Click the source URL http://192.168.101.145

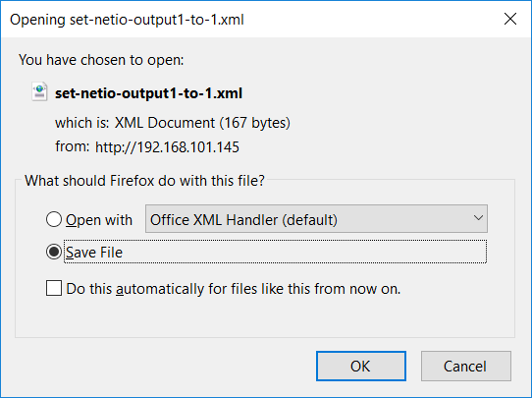tap(167, 147)
